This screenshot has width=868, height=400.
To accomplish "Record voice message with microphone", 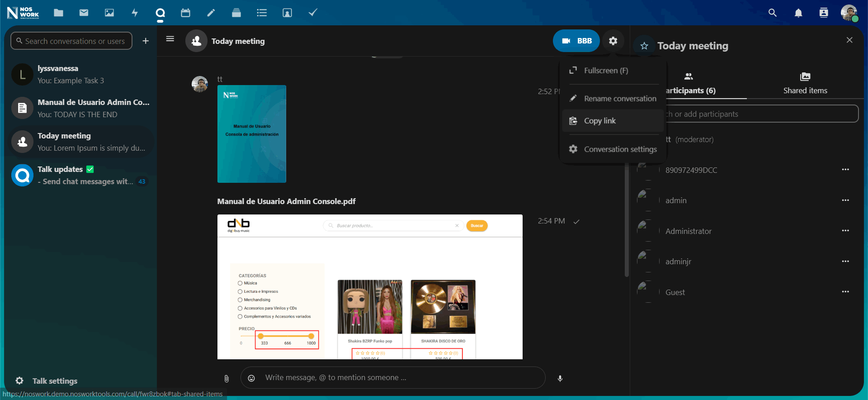I will point(560,378).
